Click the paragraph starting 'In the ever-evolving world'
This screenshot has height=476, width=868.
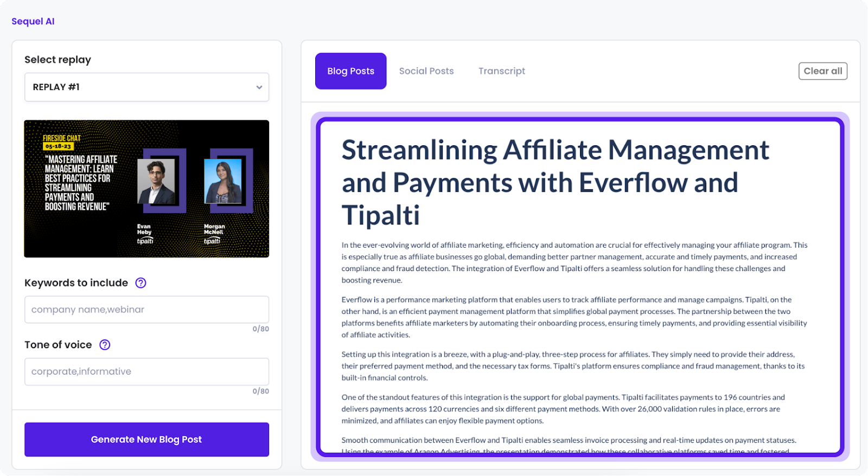[575, 262]
